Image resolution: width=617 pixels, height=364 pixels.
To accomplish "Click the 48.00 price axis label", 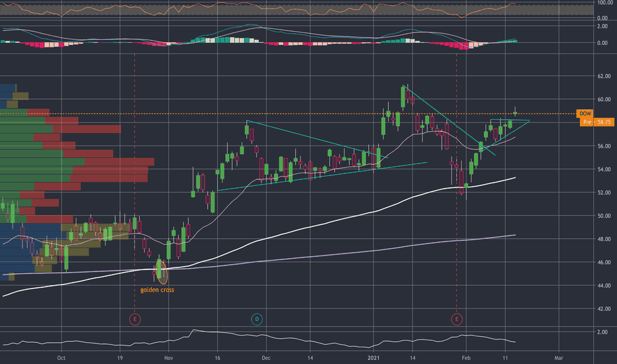I will coord(604,239).
